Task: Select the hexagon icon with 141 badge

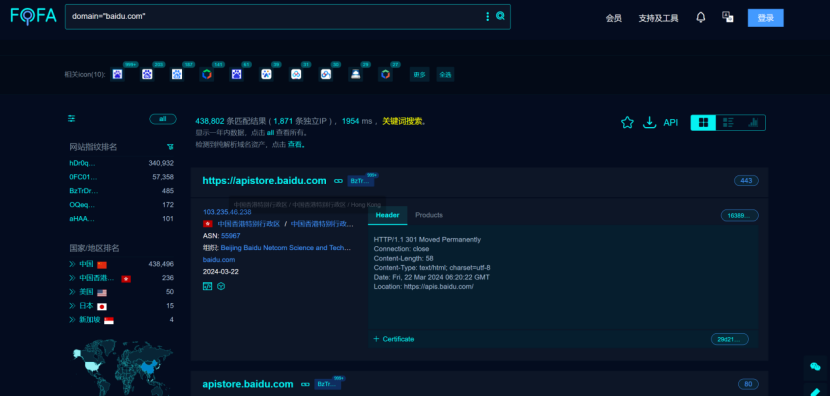Action: 207,74
